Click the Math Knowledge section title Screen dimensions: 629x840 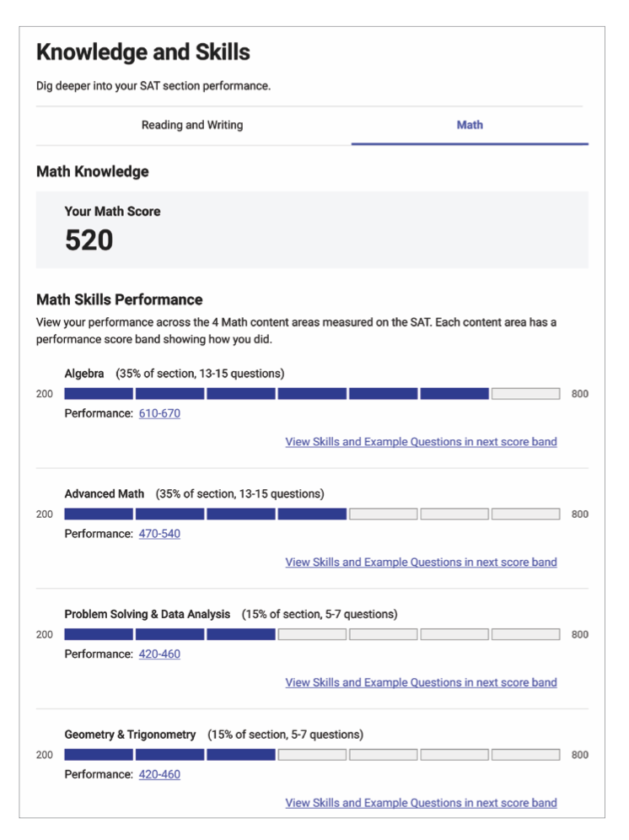(92, 172)
